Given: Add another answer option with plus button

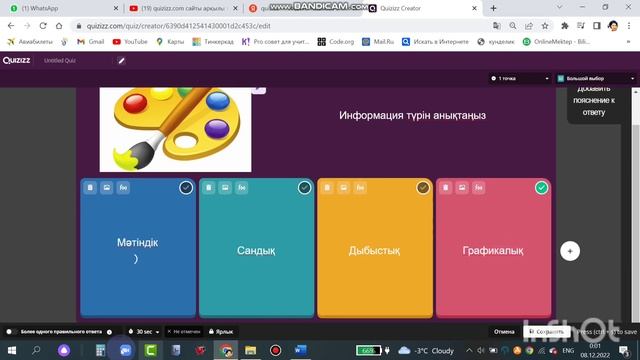Looking at the screenshot, I should click(570, 251).
